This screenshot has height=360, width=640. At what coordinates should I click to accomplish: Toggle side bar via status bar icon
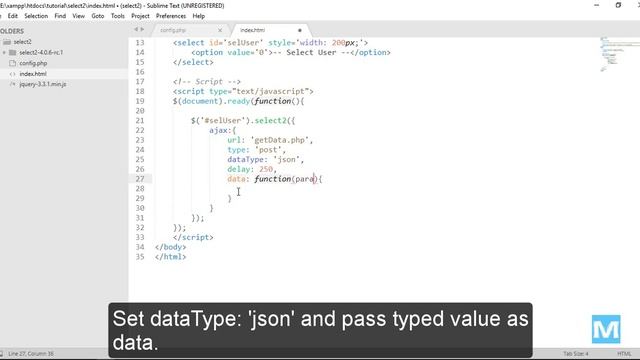[x=2, y=353]
